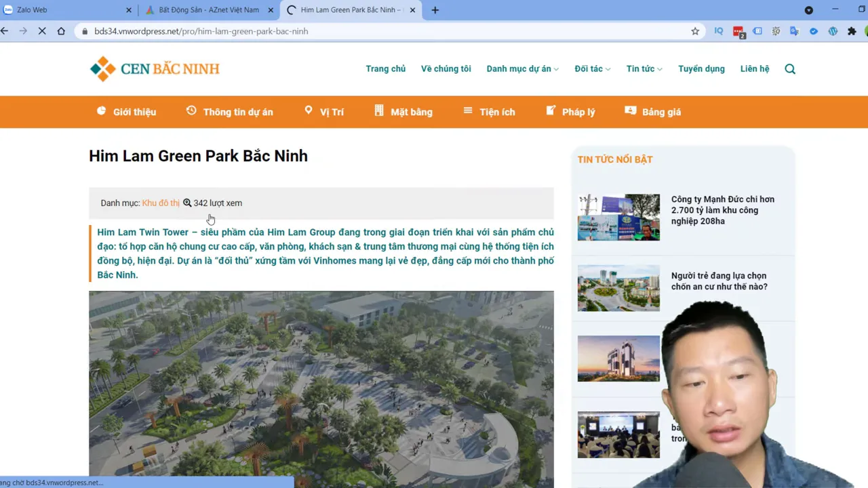The height and width of the screenshot is (488, 868).
Task: Open the WordPress extension icon
Action: pos(833,31)
